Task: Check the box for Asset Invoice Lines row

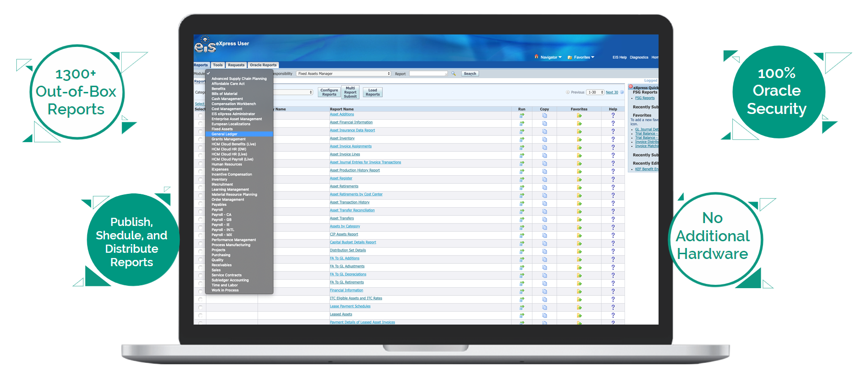Action: 200,156
